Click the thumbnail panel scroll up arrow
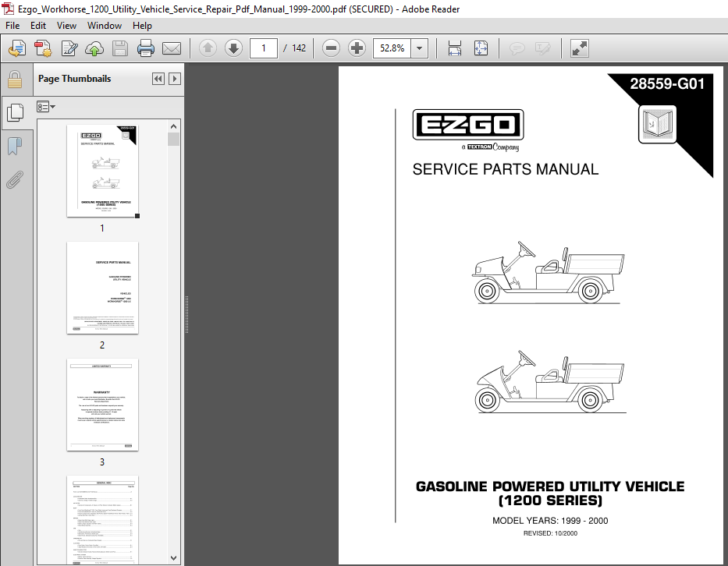This screenshot has width=728, height=566. click(x=174, y=126)
